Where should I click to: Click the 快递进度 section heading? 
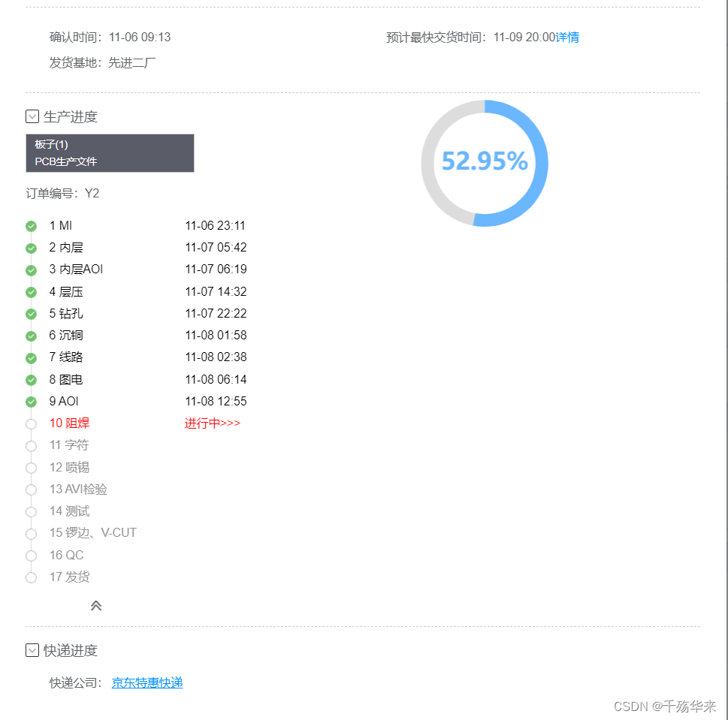tap(71, 650)
